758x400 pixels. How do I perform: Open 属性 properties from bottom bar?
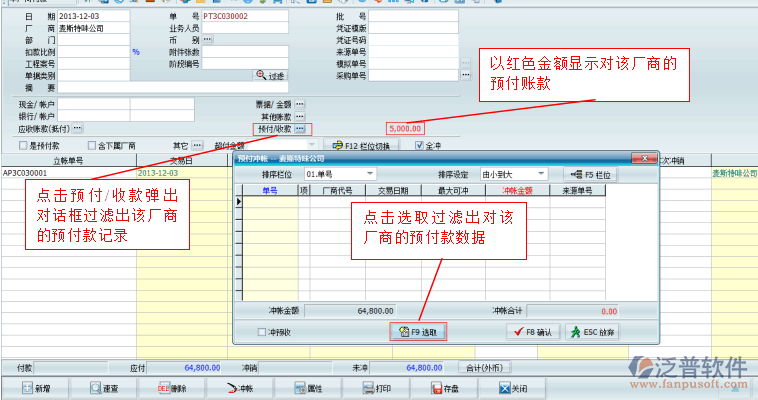[x=308, y=388]
